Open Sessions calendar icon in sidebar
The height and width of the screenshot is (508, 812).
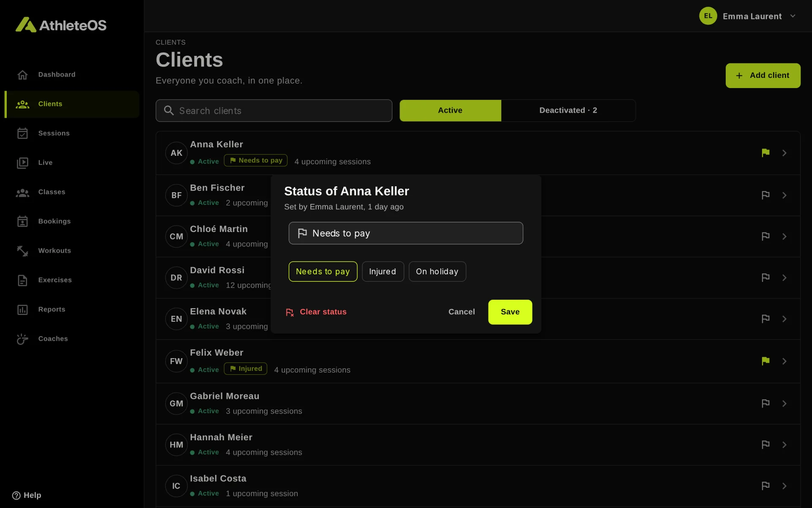coord(22,133)
